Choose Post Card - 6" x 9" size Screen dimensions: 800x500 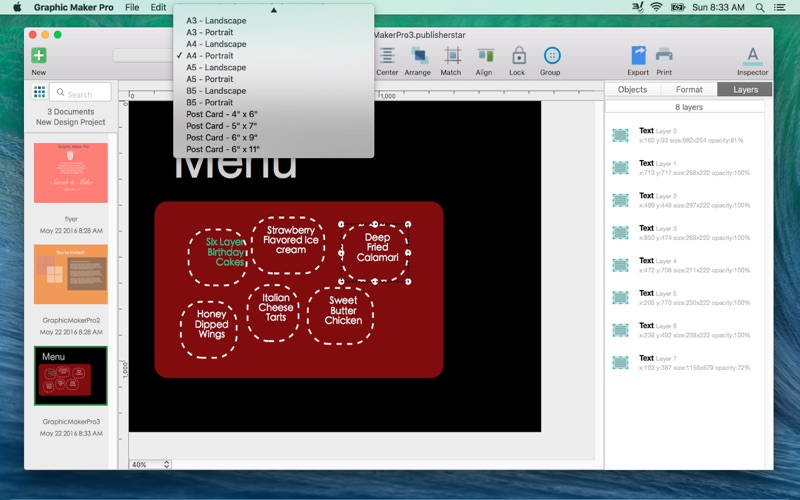[273, 138]
